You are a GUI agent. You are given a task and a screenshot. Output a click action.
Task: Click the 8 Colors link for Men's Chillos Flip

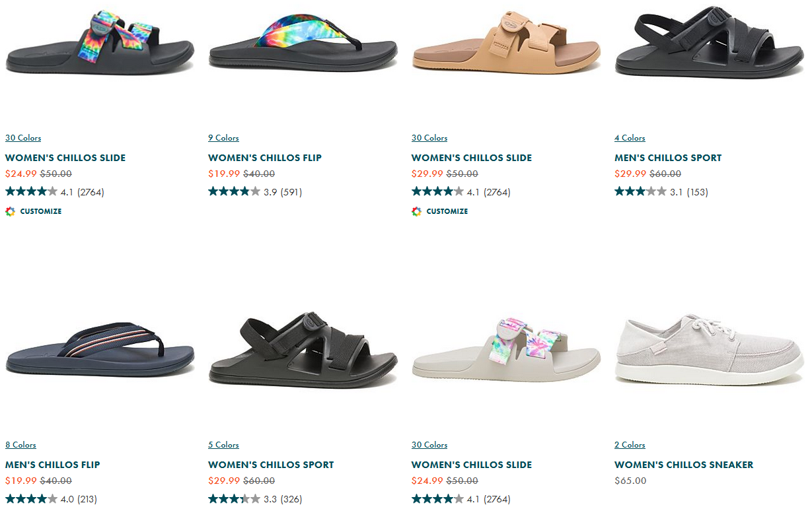(x=20, y=444)
